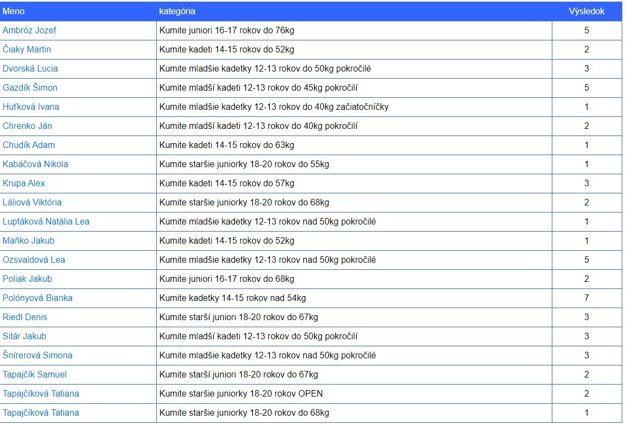625x425 pixels.
Task: Click the Tapajčík Samuel link
Action: click(35, 375)
